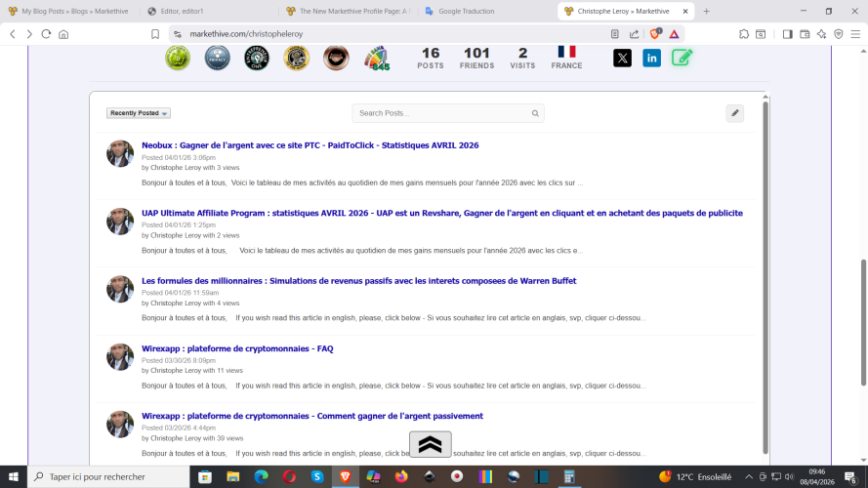Open the Les formules des millionnaires article
The image size is (868, 488).
pos(358,281)
